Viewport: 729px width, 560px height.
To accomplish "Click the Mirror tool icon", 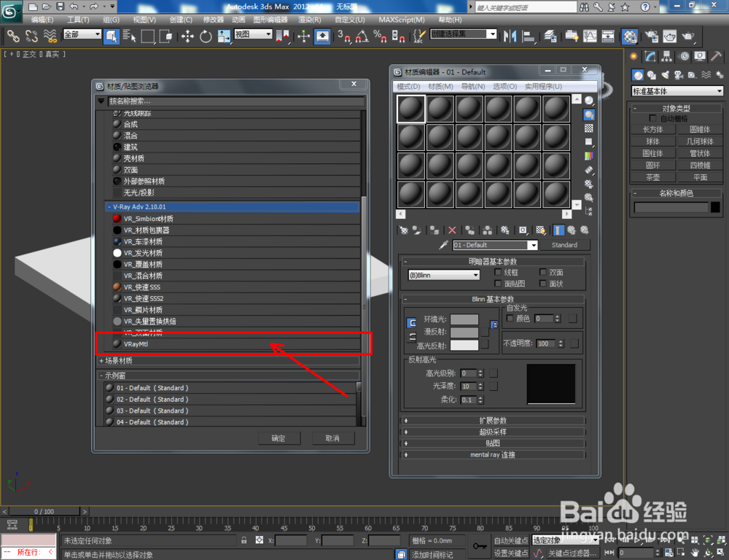I will (510, 36).
